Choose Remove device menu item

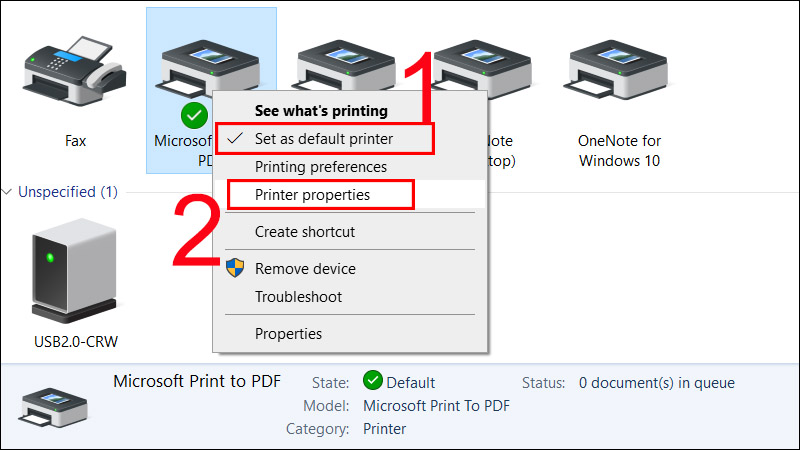point(305,268)
